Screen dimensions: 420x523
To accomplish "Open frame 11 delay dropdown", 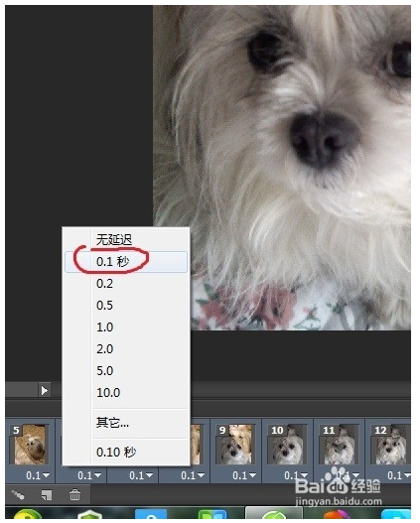I will click(348, 475).
